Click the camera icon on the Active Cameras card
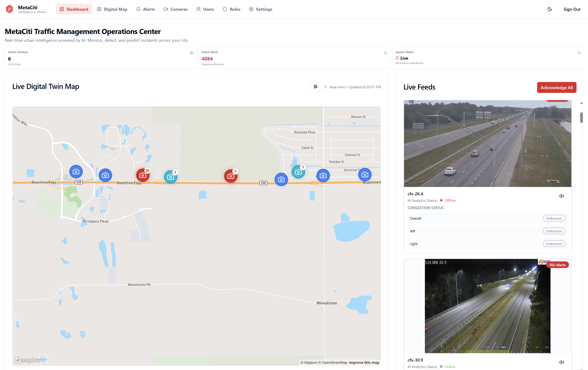This screenshot has width=588, height=370. (192, 52)
